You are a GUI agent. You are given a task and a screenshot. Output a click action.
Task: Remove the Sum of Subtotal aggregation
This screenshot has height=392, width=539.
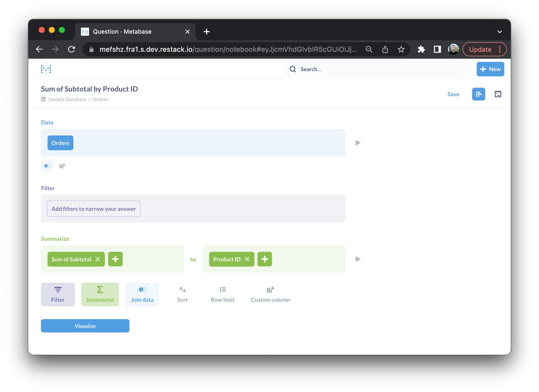[98, 259]
